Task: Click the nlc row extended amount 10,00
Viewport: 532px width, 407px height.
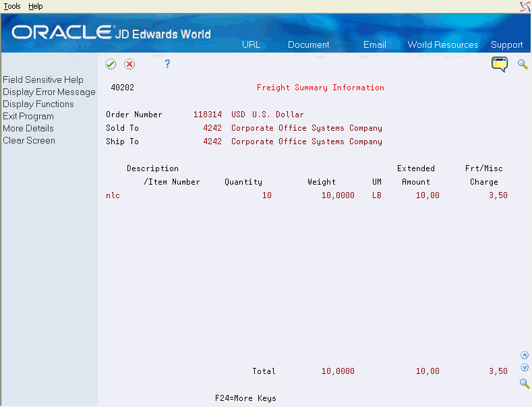Action: [427, 195]
